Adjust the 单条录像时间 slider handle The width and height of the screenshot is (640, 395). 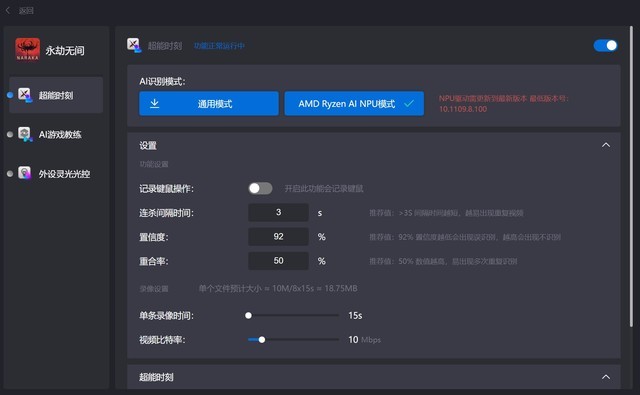pos(248,315)
